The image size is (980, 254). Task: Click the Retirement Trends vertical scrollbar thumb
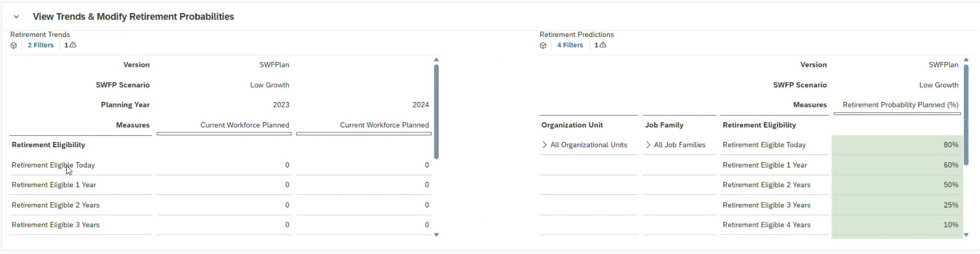[436, 111]
